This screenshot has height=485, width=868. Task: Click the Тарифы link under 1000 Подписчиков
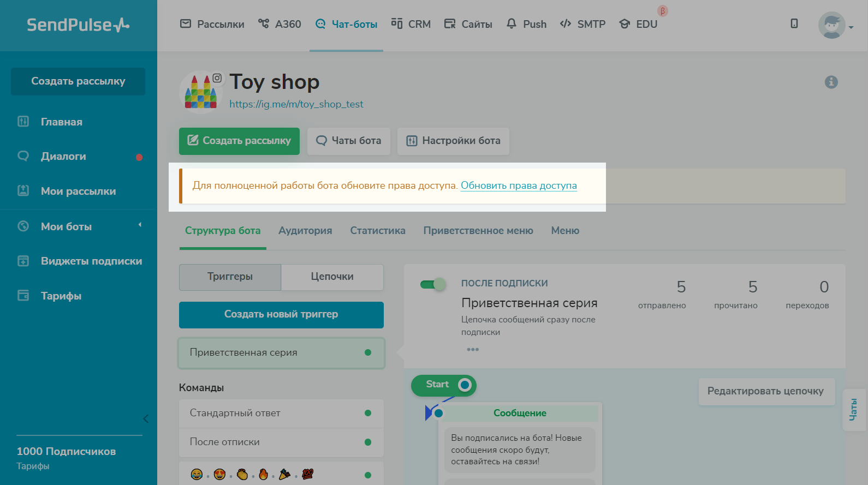click(33, 466)
